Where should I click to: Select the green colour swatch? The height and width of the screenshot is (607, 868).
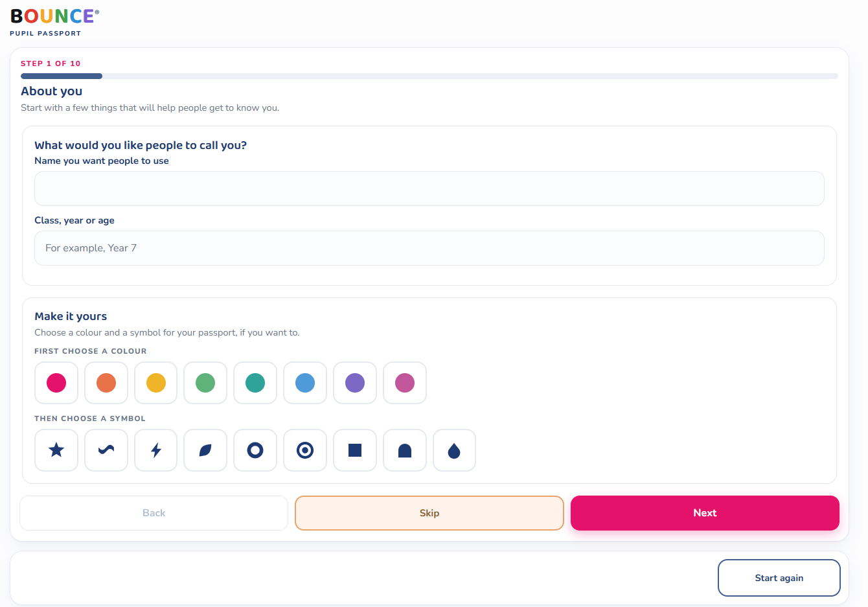(205, 383)
